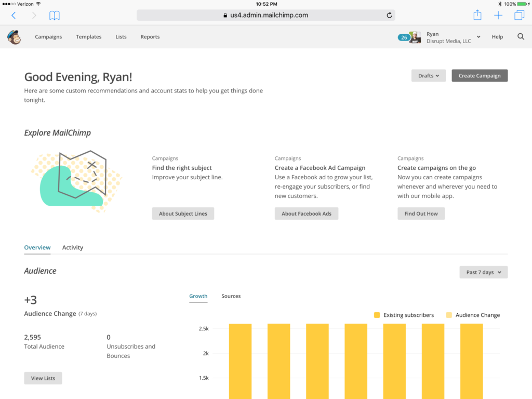Add a new tab with plus icon
Screen dimensions: 532x399
pos(498,15)
